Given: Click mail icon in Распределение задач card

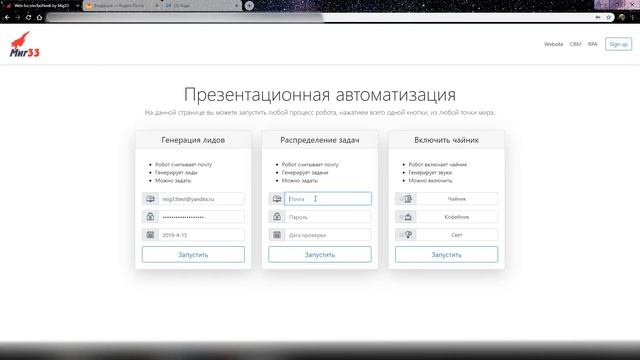Looking at the screenshot, I should coord(277,199).
